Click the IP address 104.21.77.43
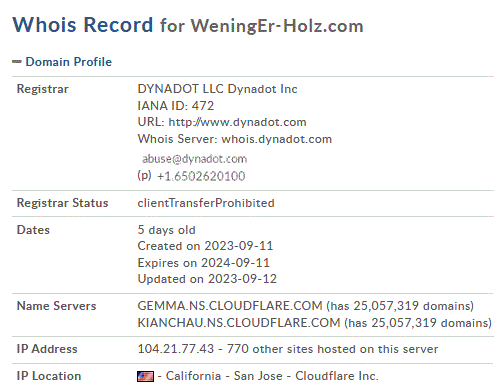Viewport: 495px width, 388px height. coord(176,349)
